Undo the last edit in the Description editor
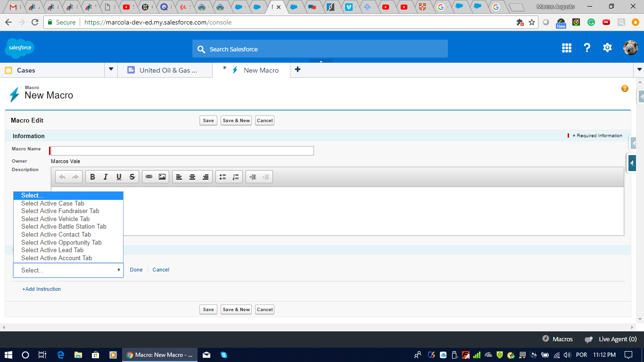644x362 pixels. (x=62, y=177)
